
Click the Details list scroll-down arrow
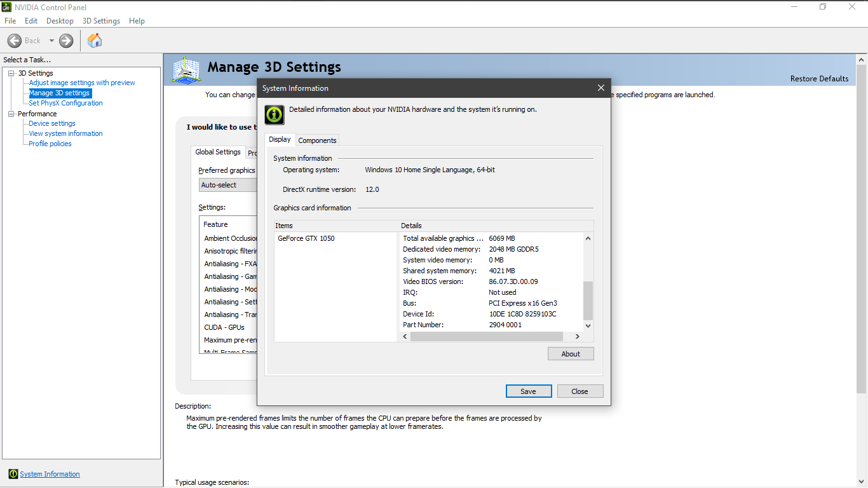tap(588, 325)
